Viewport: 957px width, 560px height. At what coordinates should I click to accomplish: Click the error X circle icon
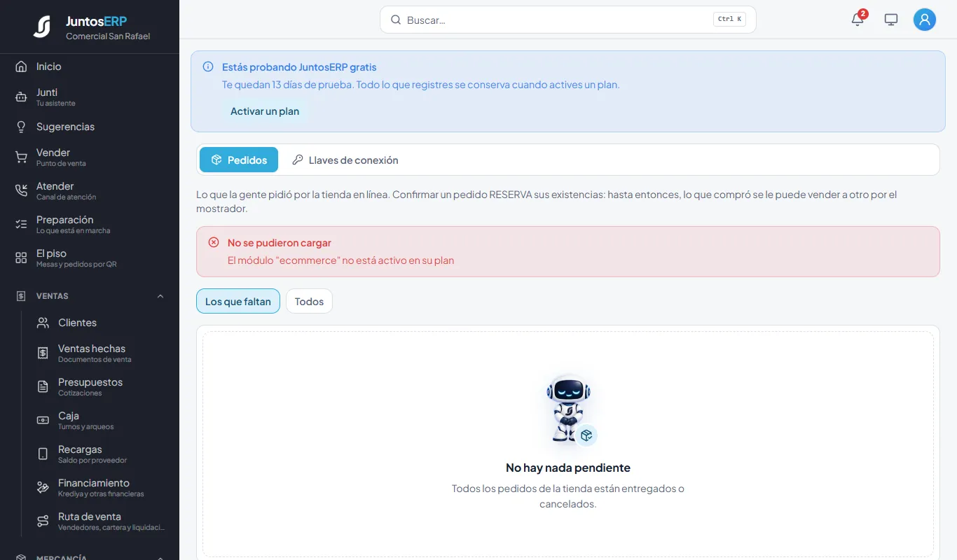(x=214, y=242)
